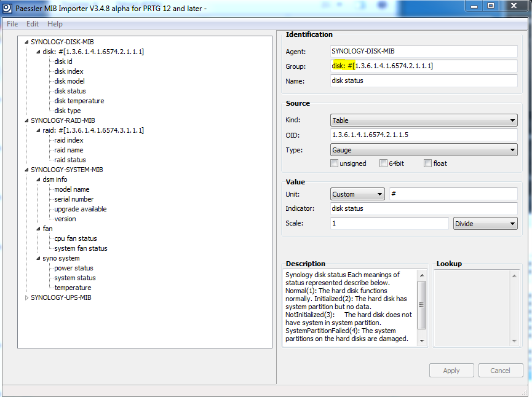Select the disk id tree item
The height and width of the screenshot is (397, 532).
point(63,61)
